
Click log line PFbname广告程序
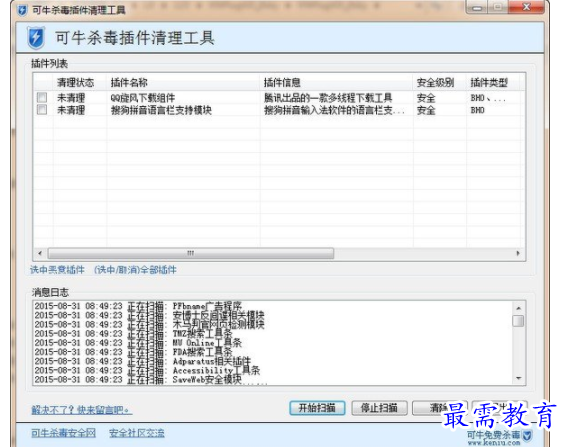click(138, 306)
